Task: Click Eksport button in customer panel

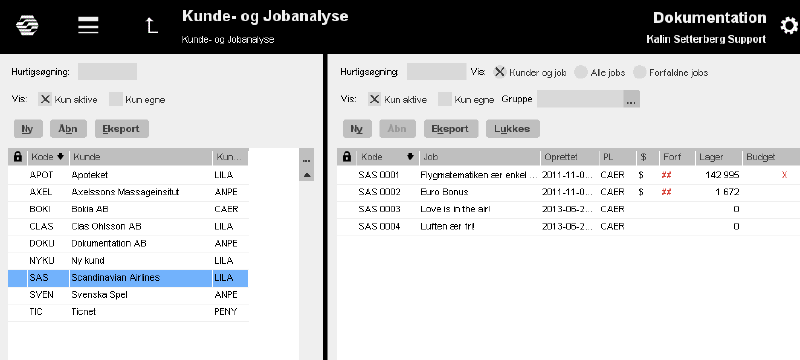Action: (121, 129)
